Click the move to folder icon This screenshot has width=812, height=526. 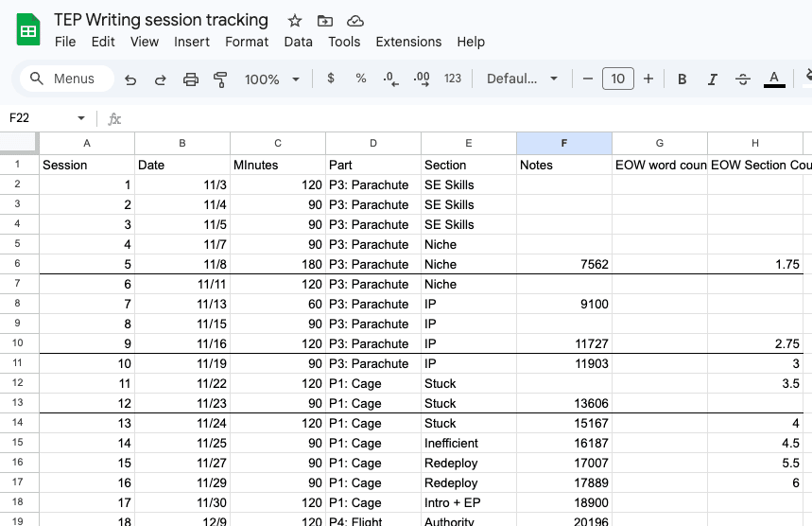[x=325, y=21]
